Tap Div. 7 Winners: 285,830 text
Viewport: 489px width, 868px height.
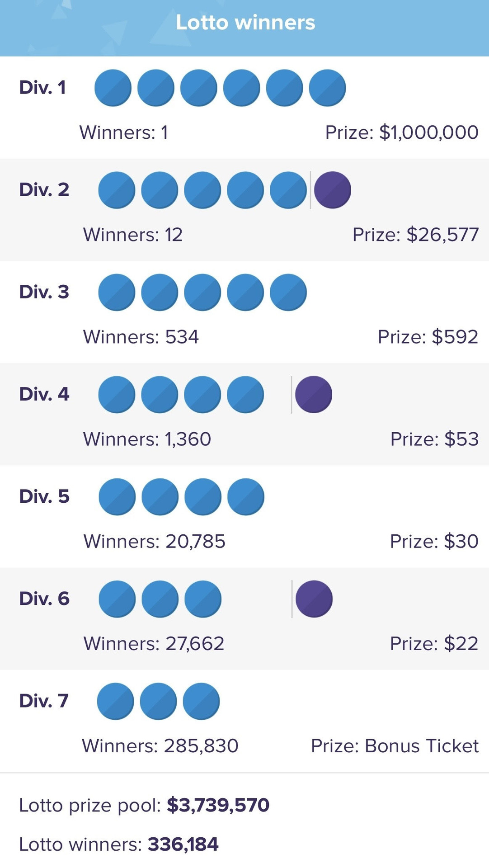(x=160, y=746)
